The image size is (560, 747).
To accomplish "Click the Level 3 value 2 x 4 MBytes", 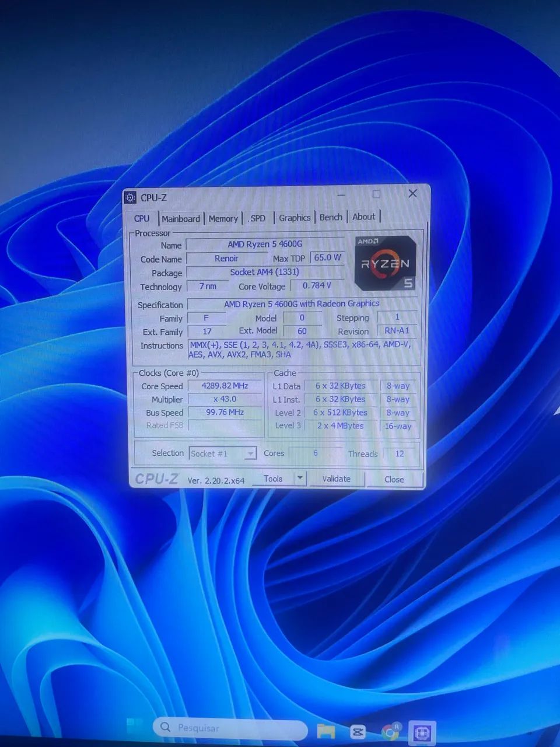I will pos(341,426).
